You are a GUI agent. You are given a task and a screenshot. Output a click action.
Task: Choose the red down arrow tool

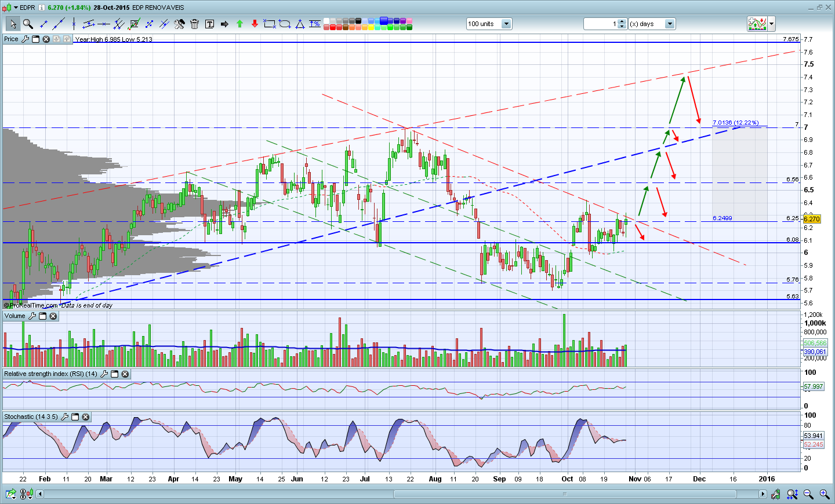pos(255,24)
